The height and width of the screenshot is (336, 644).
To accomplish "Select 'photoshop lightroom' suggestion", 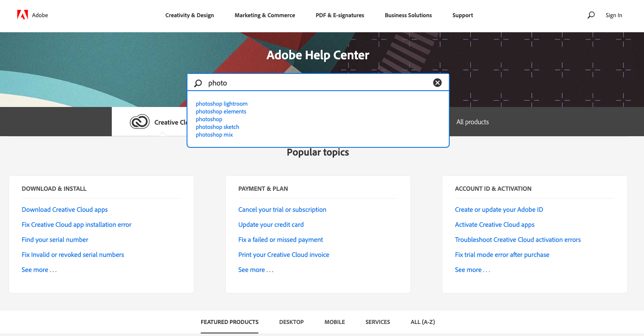I will coord(222,104).
